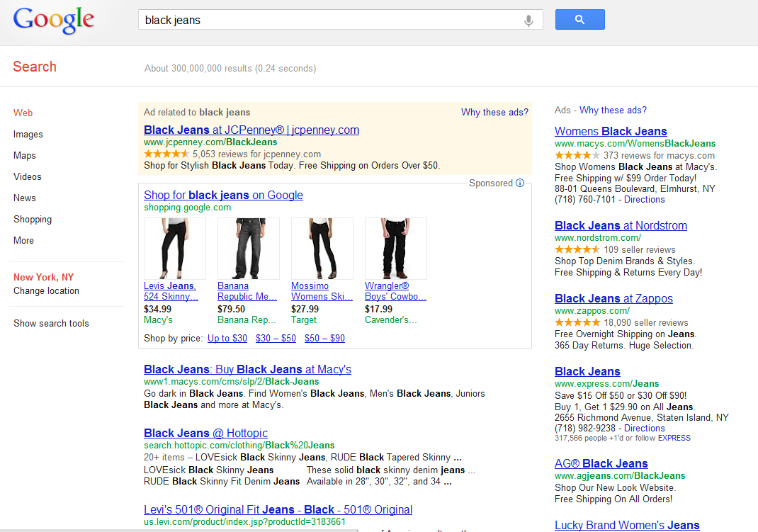Click the About 300,000,000 results count
This screenshot has height=532, width=758.
pos(230,68)
